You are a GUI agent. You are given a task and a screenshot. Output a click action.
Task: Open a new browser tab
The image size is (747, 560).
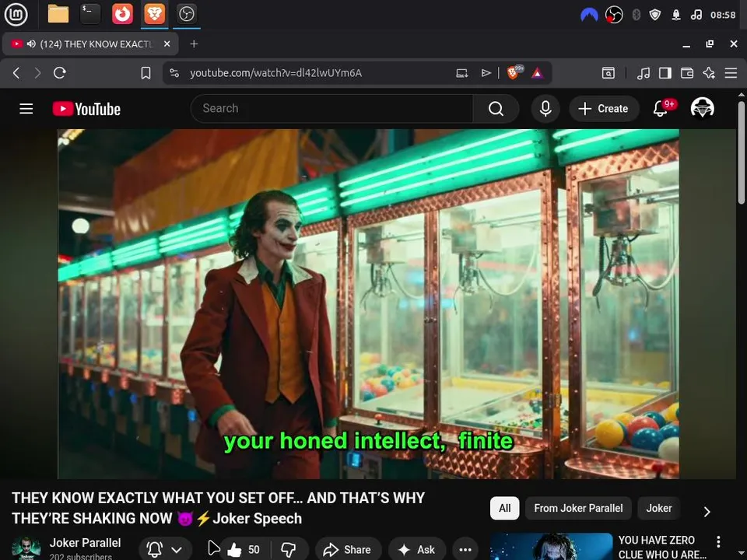click(194, 44)
